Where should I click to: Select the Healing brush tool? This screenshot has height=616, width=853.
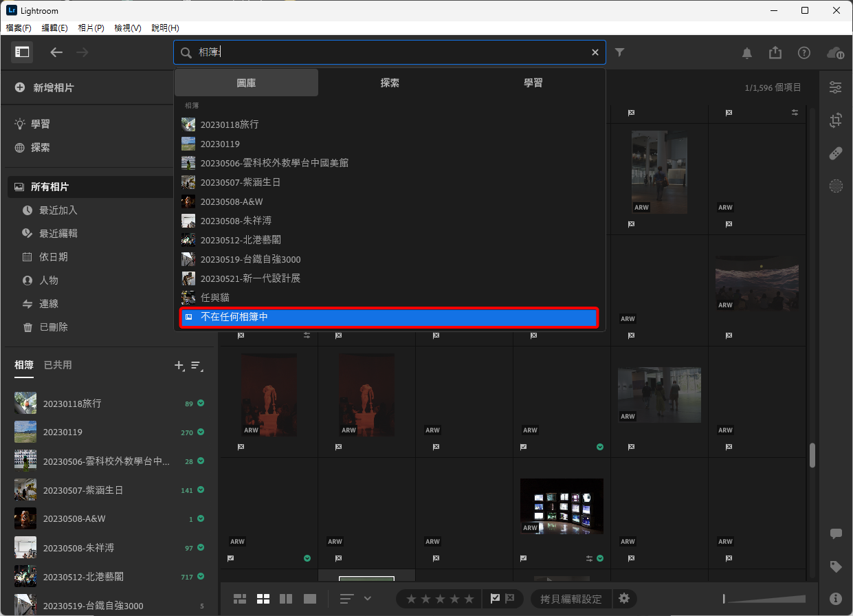[835, 153]
